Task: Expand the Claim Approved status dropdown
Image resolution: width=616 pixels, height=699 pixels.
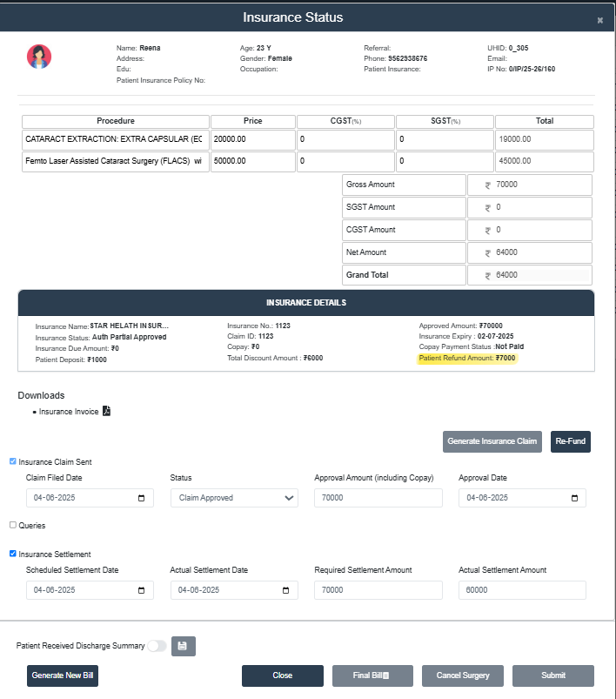Action: point(234,498)
